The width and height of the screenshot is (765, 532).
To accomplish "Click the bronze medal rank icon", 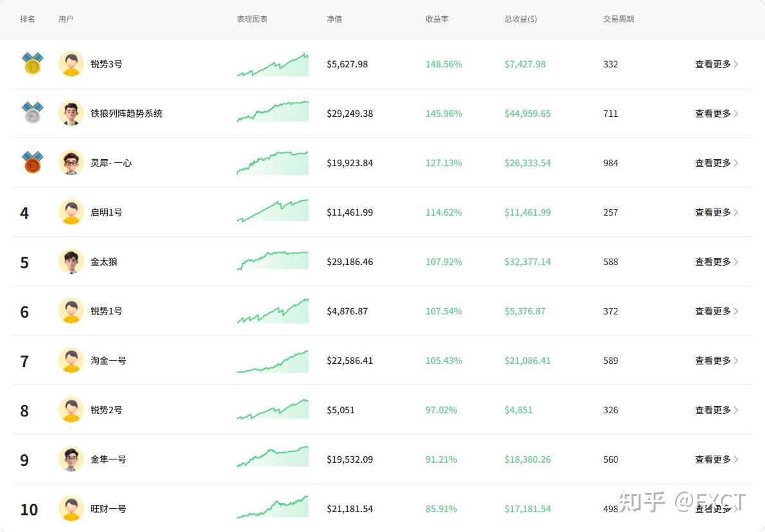I will (x=33, y=162).
